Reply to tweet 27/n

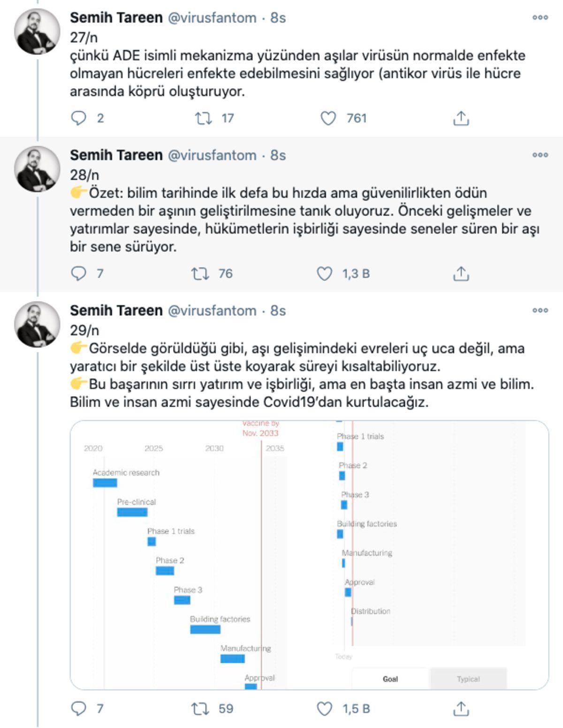click(78, 118)
